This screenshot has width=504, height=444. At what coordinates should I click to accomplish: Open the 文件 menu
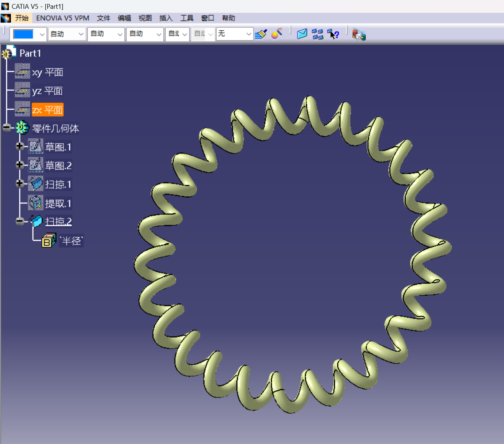click(x=103, y=18)
